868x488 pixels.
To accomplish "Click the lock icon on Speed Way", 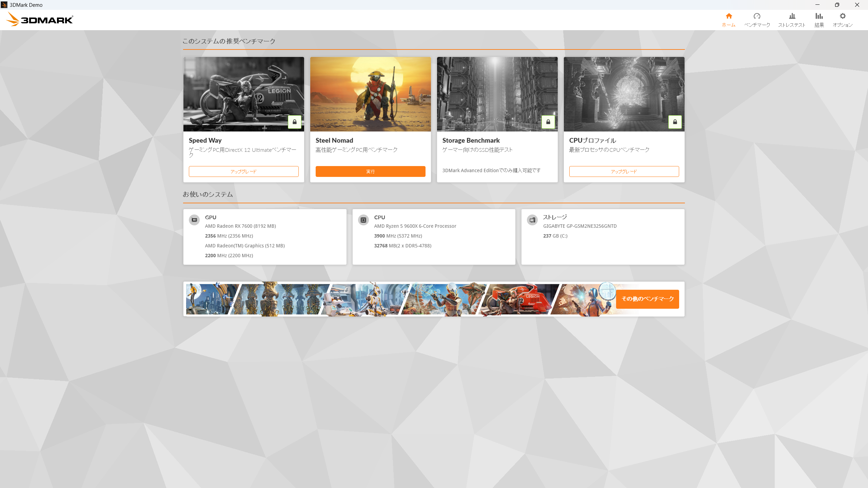I will (295, 122).
